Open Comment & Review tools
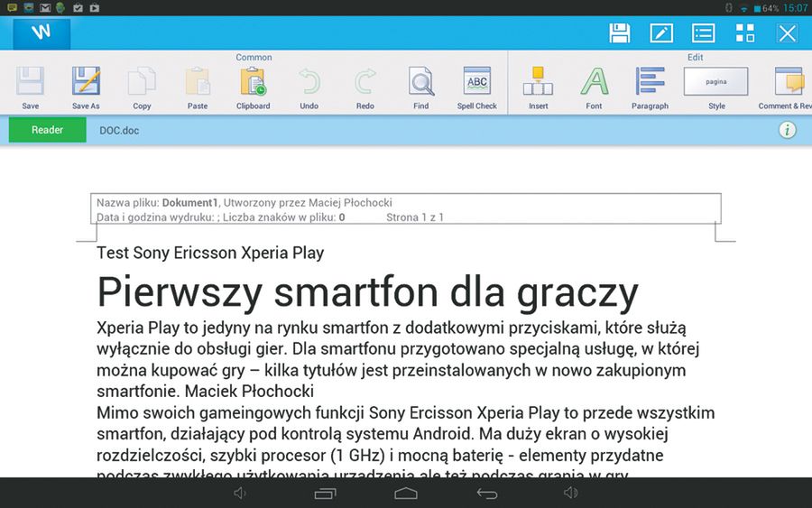The width and height of the screenshot is (812, 508). pyautogui.click(x=786, y=88)
